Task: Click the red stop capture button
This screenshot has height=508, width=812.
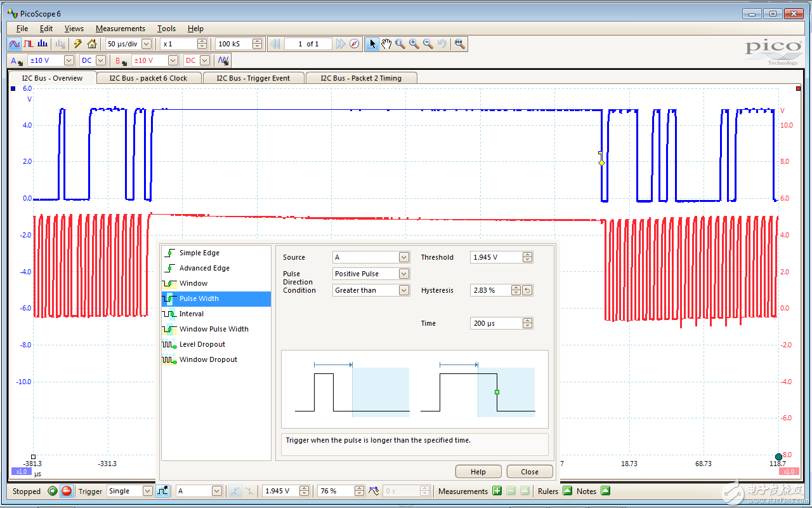Action: pos(66,491)
